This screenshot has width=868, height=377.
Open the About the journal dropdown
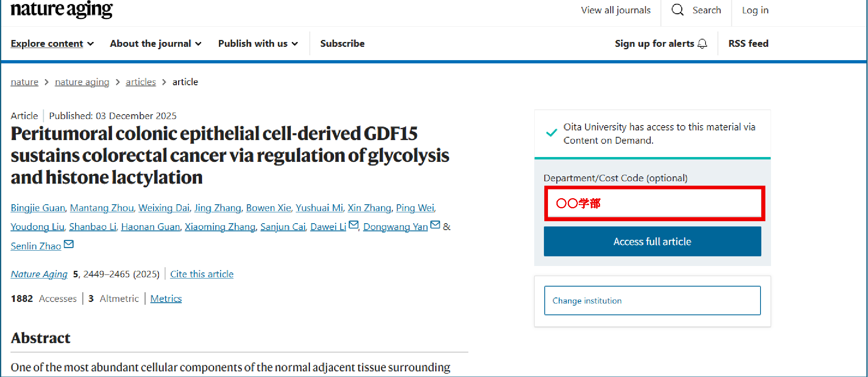pyautogui.click(x=156, y=44)
